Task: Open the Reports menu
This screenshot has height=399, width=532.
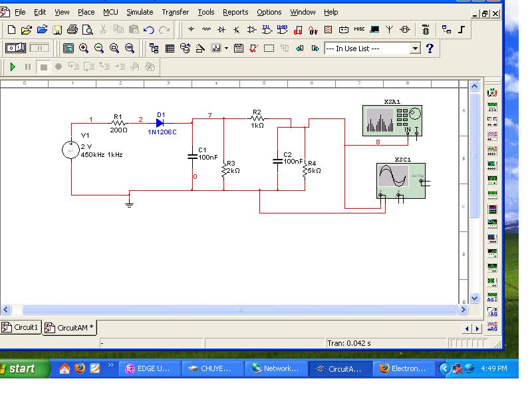Action: pos(235,12)
